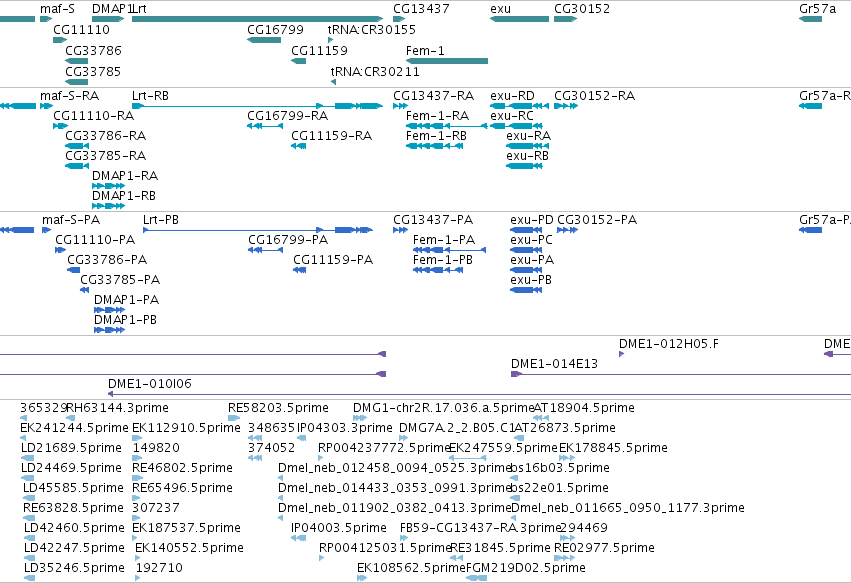
Task: Click the tRNA:CR30155 label
Action: [x=372, y=29]
